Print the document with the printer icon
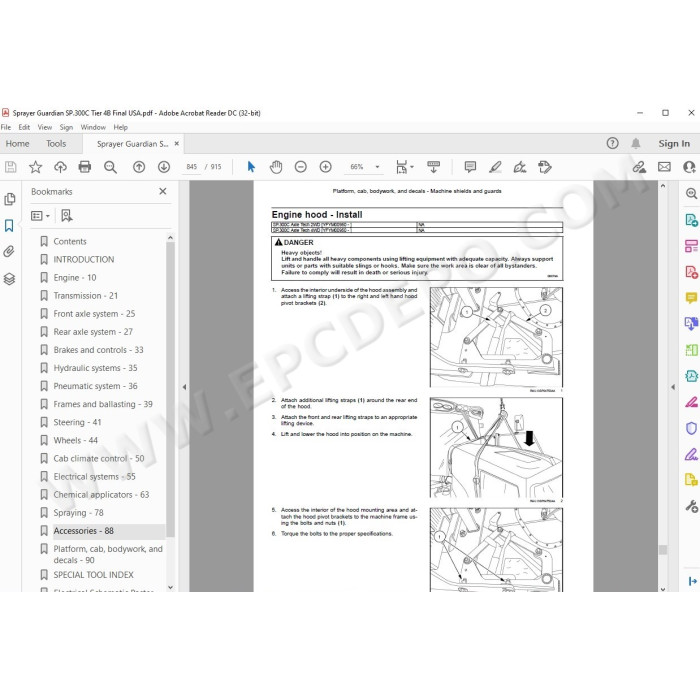The height and width of the screenshot is (700, 700). 85,167
